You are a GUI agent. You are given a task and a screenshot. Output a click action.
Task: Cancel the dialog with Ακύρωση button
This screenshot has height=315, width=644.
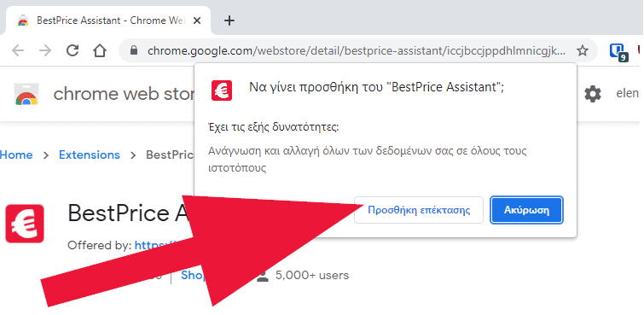526,210
